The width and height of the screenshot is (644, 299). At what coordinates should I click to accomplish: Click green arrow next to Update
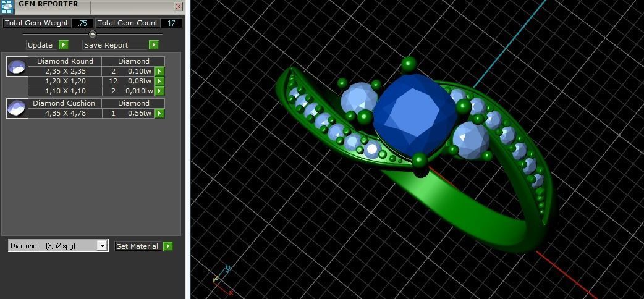64,44
